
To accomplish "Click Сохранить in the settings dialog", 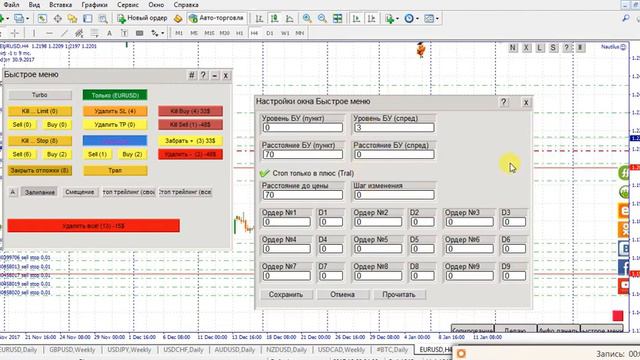I will 286,294.
